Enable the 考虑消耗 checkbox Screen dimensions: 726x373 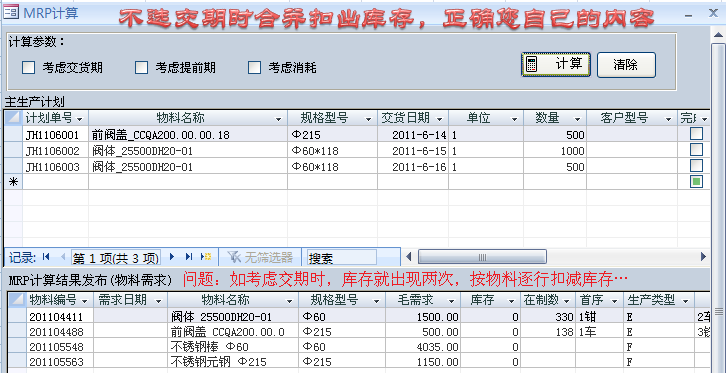(x=255, y=68)
